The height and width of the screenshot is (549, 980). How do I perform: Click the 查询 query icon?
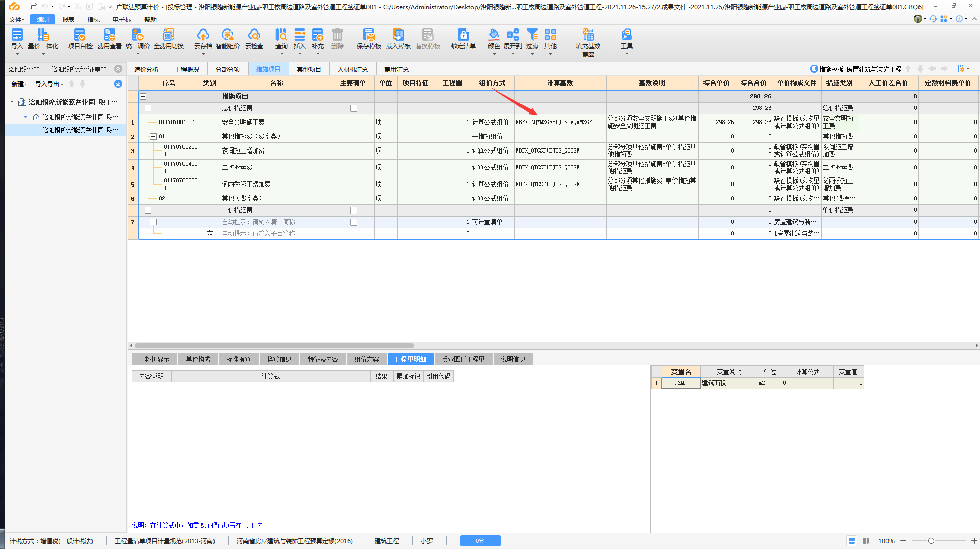pos(281,39)
